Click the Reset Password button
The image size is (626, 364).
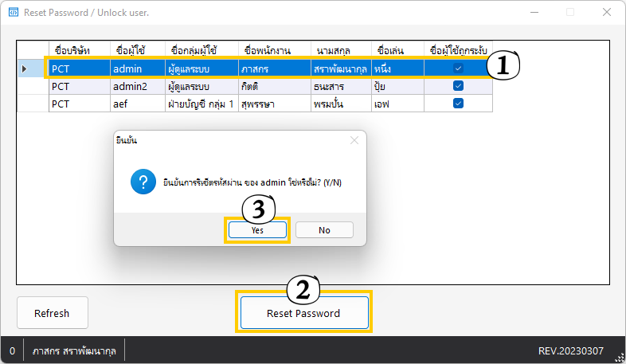303,313
